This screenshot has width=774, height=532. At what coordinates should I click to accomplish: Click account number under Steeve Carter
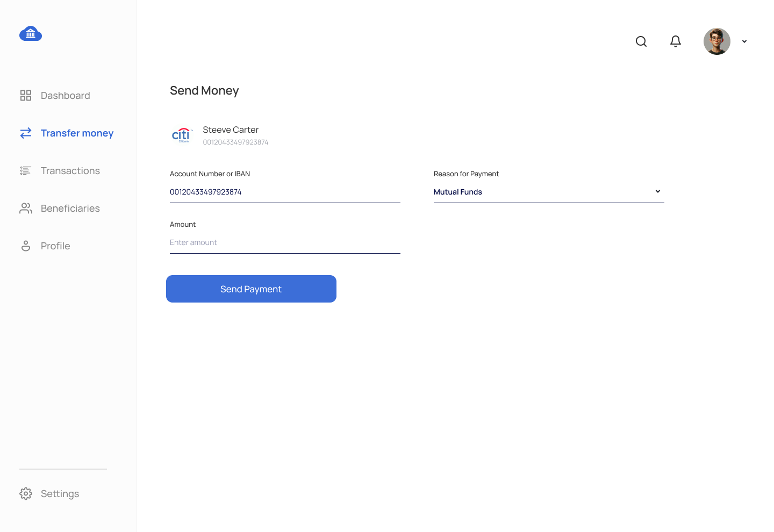[235, 142]
